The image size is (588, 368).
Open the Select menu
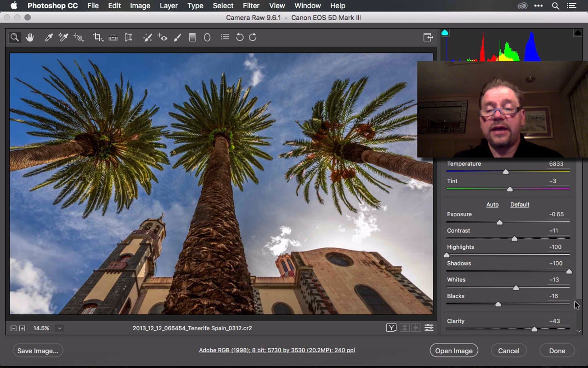223,6
